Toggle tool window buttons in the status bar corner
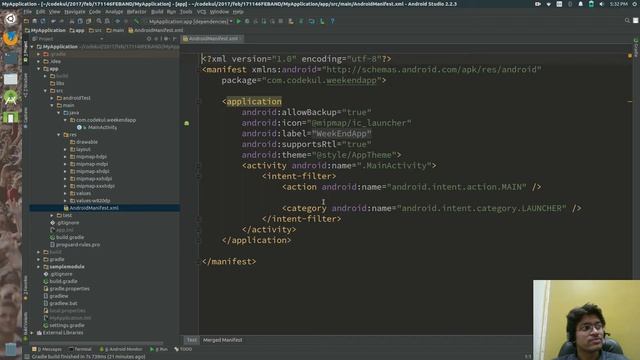Screen dimensions: 640x360 point(27,357)
